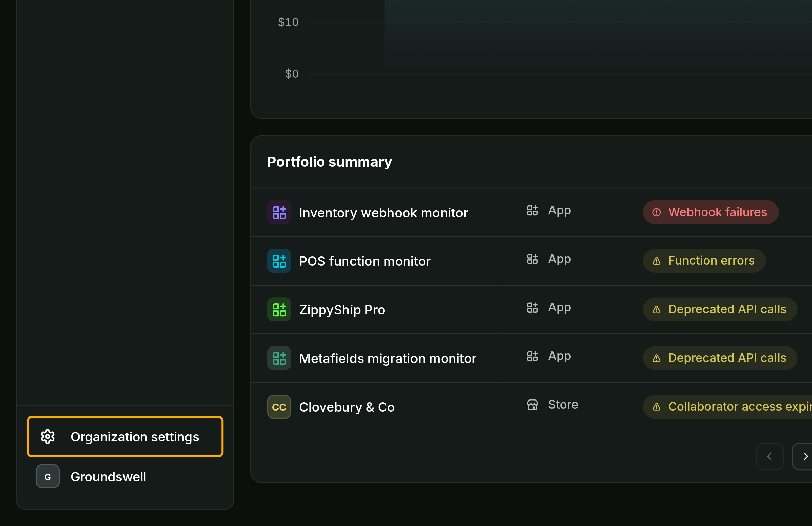Open the Groundswell organization switcher
This screenshot has height=526, width=812.
[x=125, y=477]
